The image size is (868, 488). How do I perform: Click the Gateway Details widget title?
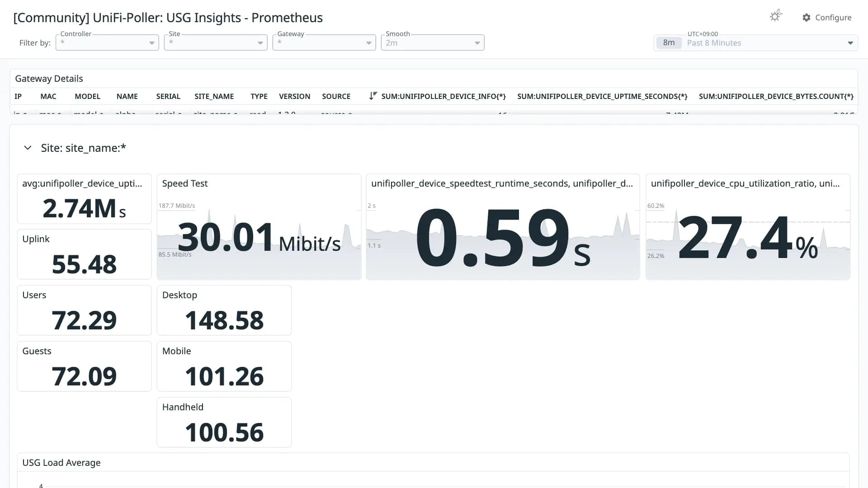coord(49,79)
